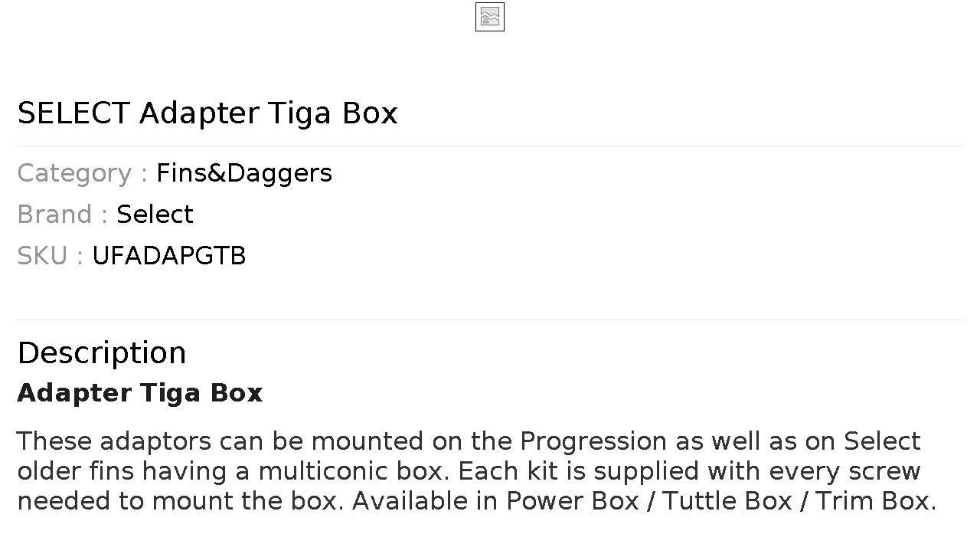Viewport: 980px width, 544px height.
Task: Click the "SKU :" label
Action: tap(50, 256)
